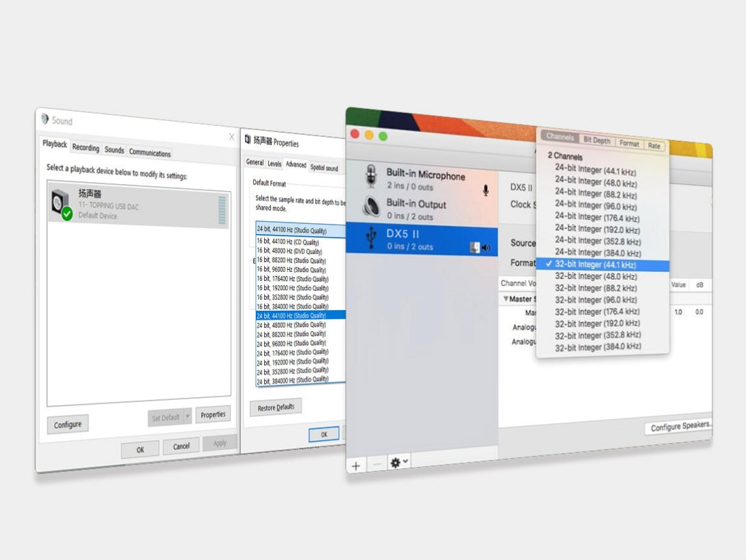Expand the Set Default dropdown arrow
The height and width of the screenshot is (560, 746).
point(188,417)
